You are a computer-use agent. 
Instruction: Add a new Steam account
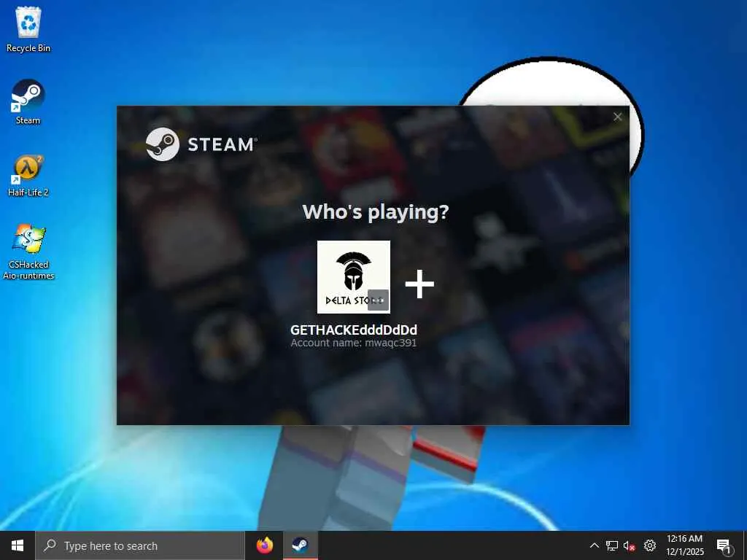click(x=419, y=284)
